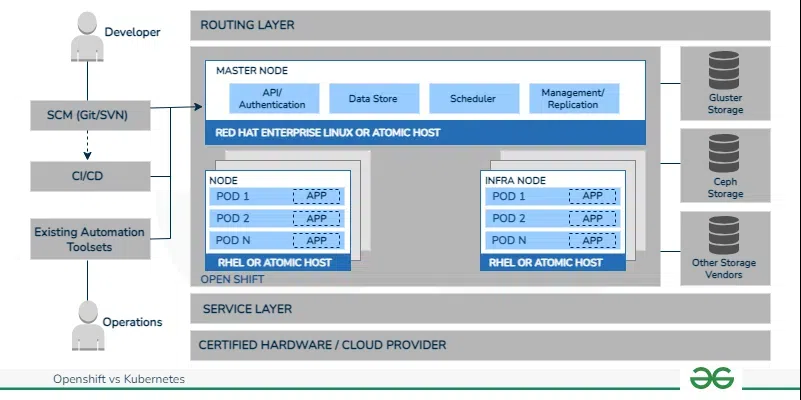Click the Openshift vs Kubernetes caption
Viewport: 801px width, 400px height.
[119, 380]
